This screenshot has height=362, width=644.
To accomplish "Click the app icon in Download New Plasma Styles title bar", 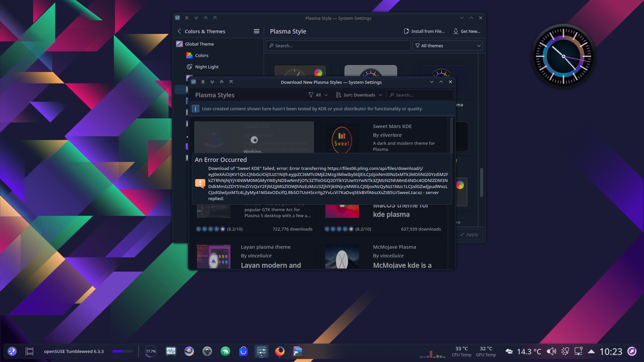I will tap(194, 82).
